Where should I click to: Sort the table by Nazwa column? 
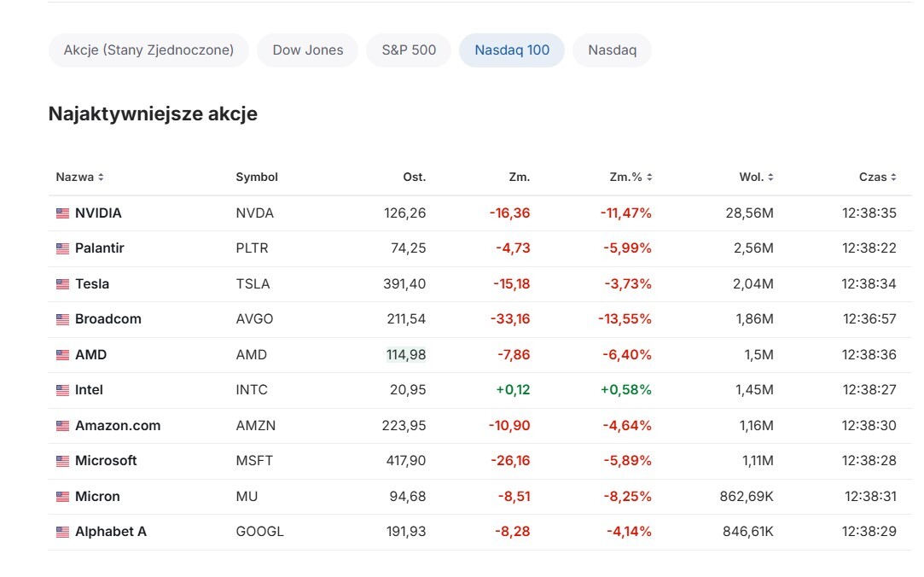pyautogui.click(x=79, y=178)
